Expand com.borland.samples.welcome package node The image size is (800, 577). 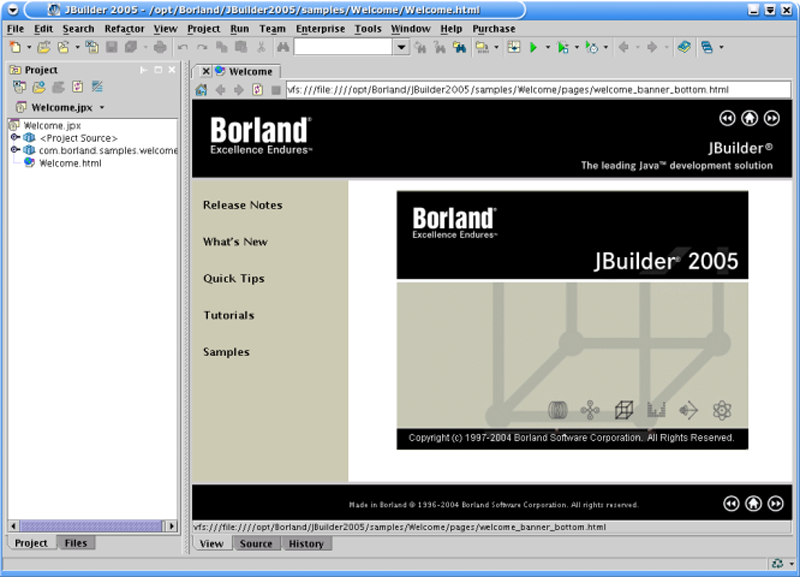[15, 150]
